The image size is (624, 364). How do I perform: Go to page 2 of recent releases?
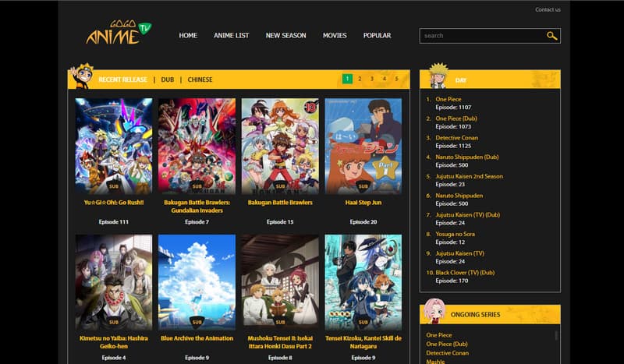[360, 79]
